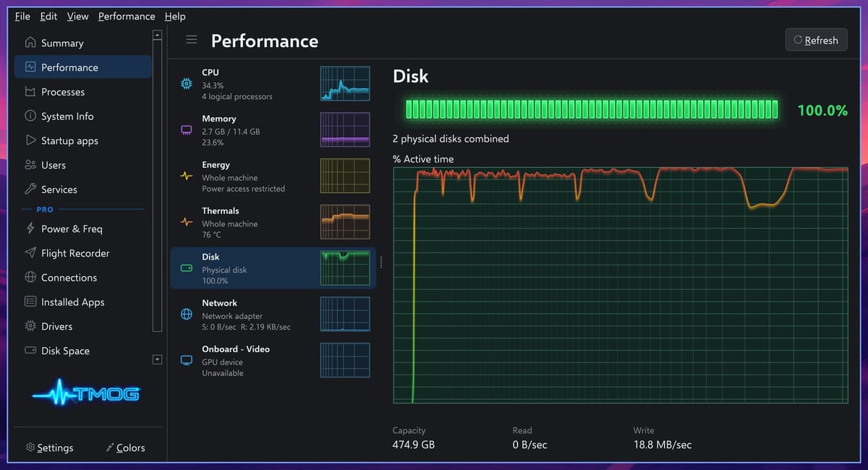Click the System Info icon in sidebar
The image size is (868, 470).
30,116
